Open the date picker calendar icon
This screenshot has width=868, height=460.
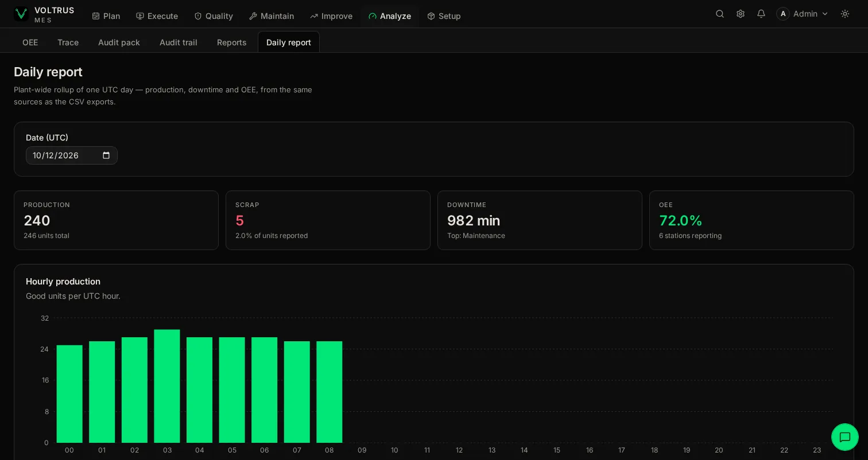click(x=106, y=155)
